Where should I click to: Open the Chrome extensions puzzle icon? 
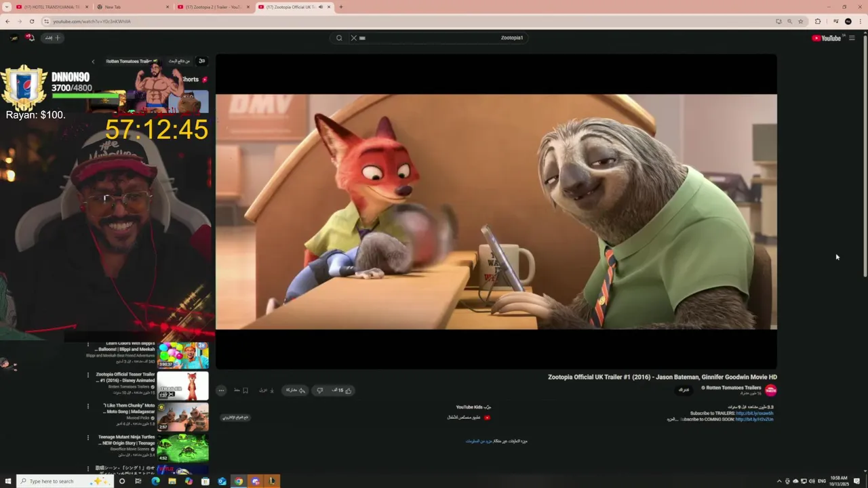(818, 21)
